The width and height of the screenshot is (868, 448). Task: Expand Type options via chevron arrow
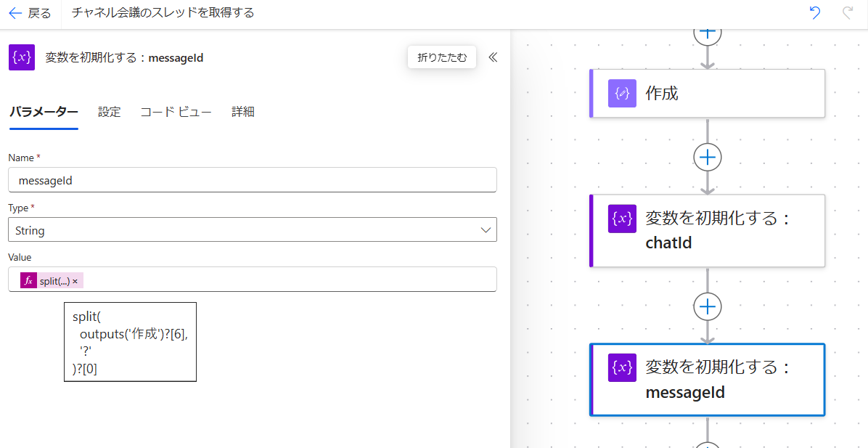click(486, 230)
